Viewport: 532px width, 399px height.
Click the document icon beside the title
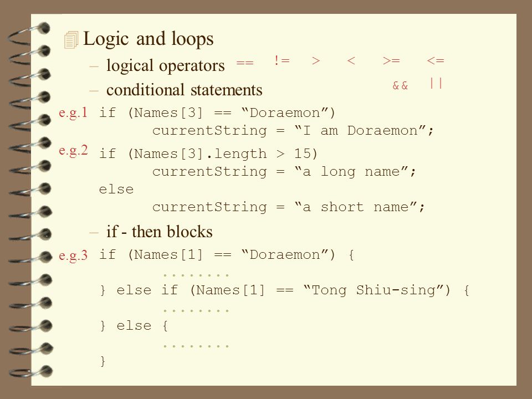point(71,40)
